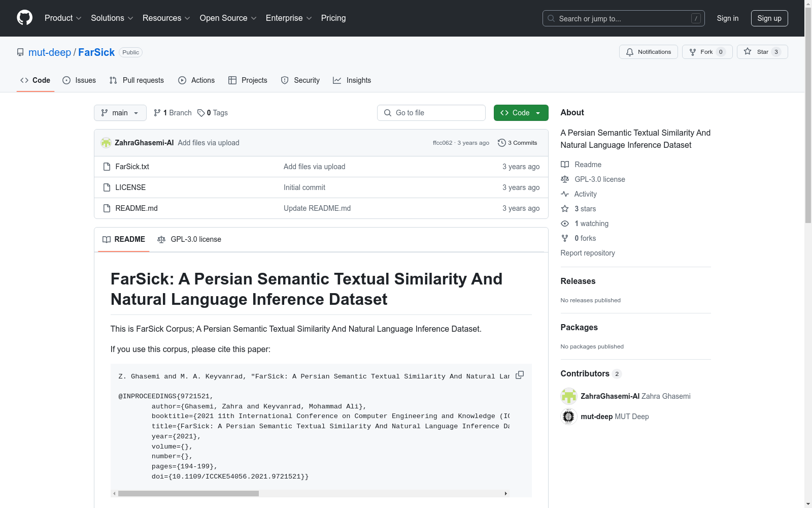Click the Sign up button
The height and width of the screenshot is (508, 812).
click(769, 18)
